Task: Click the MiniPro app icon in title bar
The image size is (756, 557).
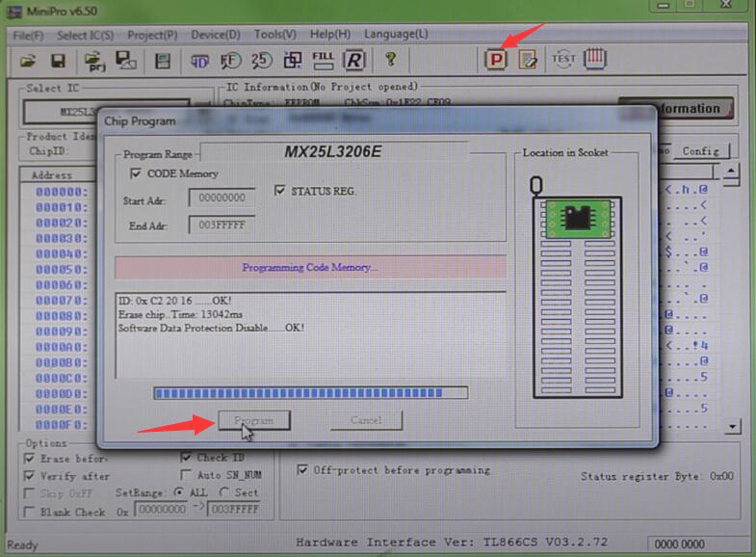Action: [x=14, y=12]
